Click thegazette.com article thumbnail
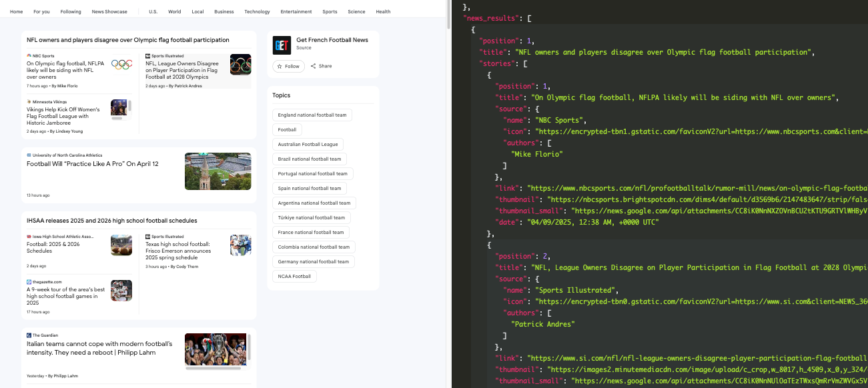The image size is (868, 388). (121, 291)
